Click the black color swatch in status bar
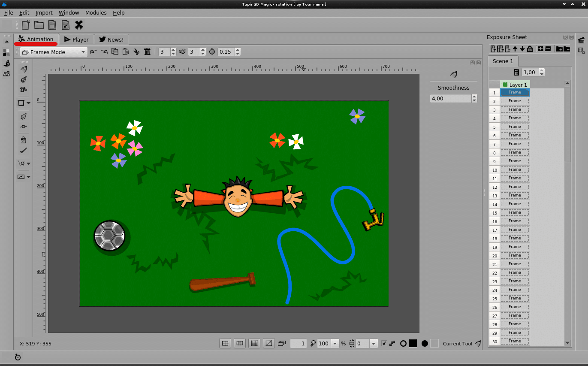 pos(413,343)
